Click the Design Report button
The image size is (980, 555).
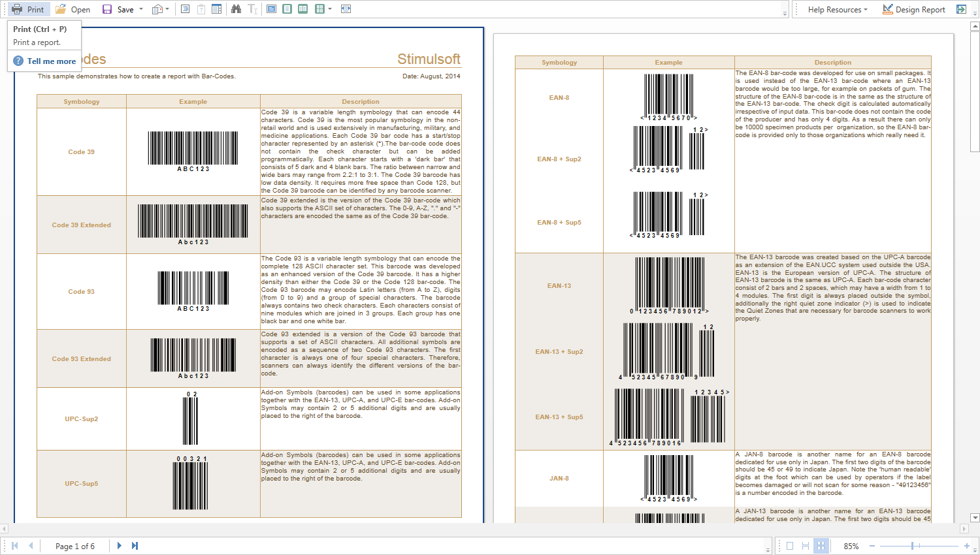(x=913, y=9)
